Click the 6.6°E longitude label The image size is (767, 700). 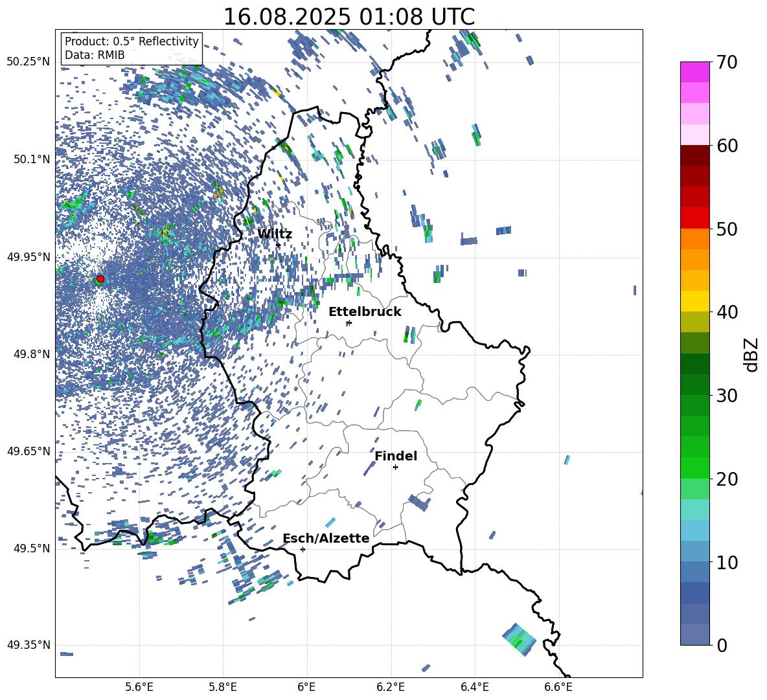click(558, 687)
